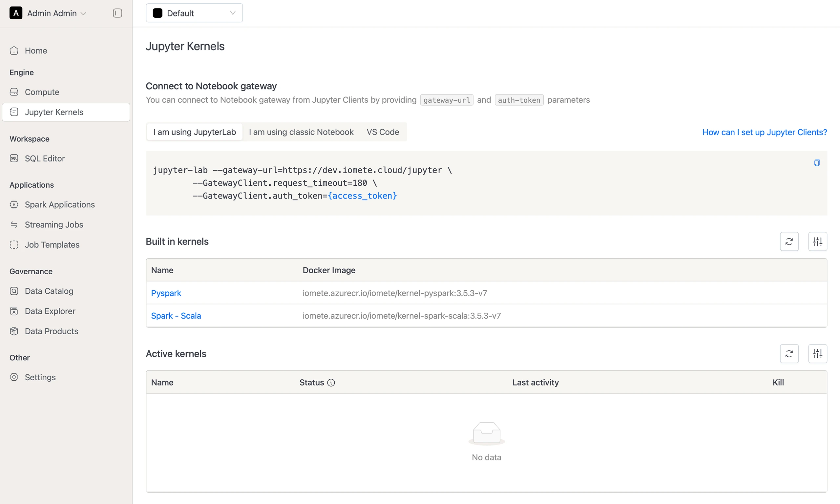This screenshot has height=504, width=840.
Task: Open Streaming Jobs page
Action: coord(66,224)
